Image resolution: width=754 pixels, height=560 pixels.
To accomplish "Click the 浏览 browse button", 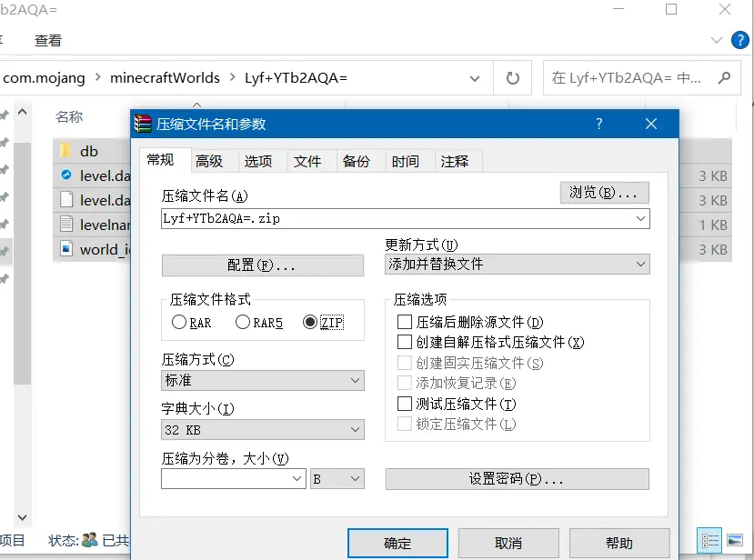I will coord(605,193).
